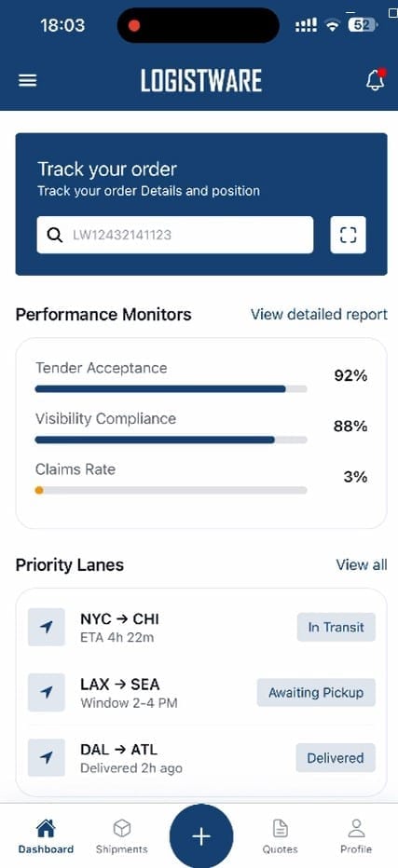398x868 pixels.
Task: Click the In Transit status badge
Action: pyautogui.click(x=336, y=627)
